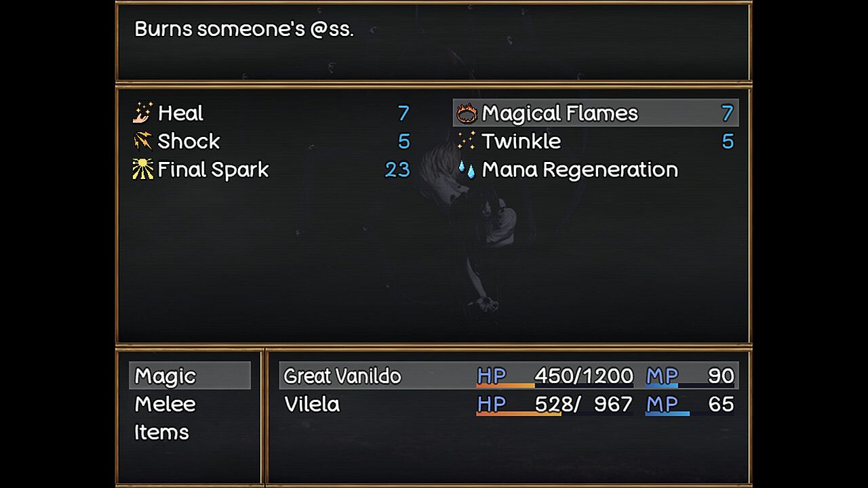The height and width of the screenshot is (488, 868).
Task: Select Vilela in party status
Action: 312,405
